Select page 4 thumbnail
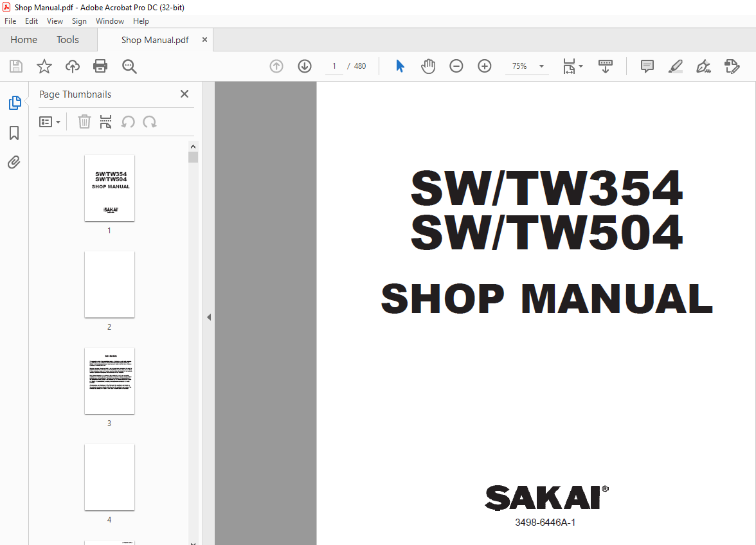Screen dimensions: 756x545 tap(109, 477)
